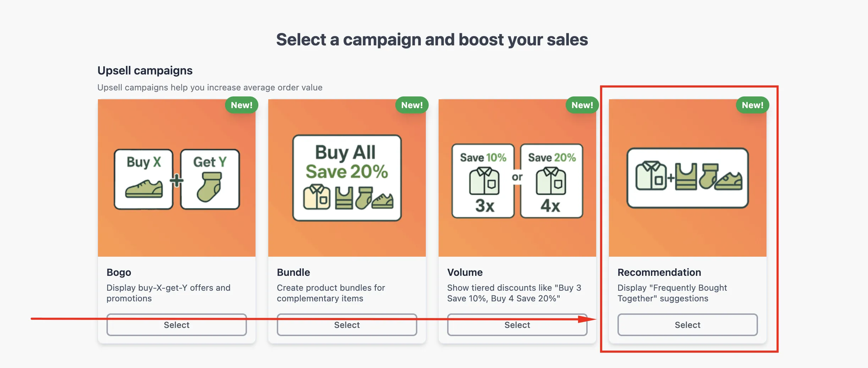Click the New! badge on Bundle card
Viewport: 868px width, 368px height.
(412, 105)
